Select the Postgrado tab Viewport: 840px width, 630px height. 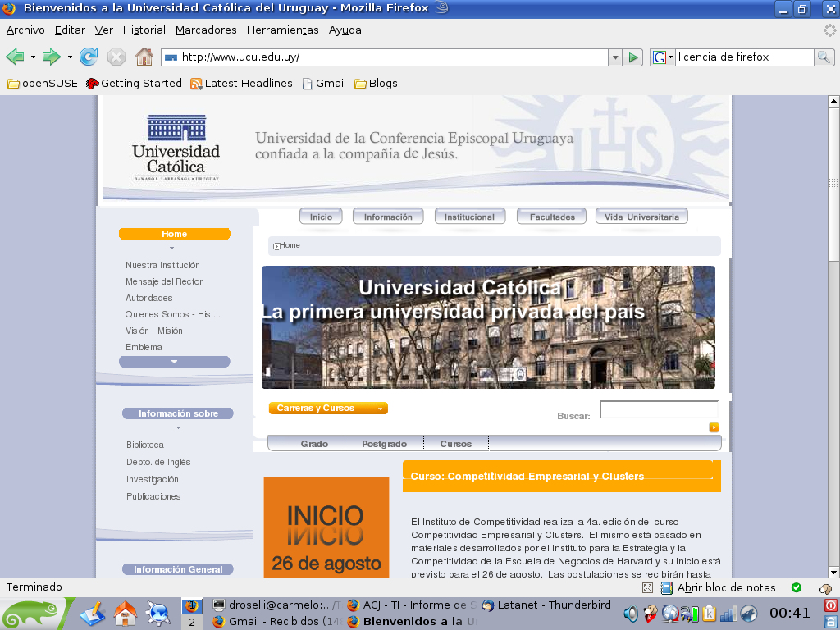coord(384,444)
